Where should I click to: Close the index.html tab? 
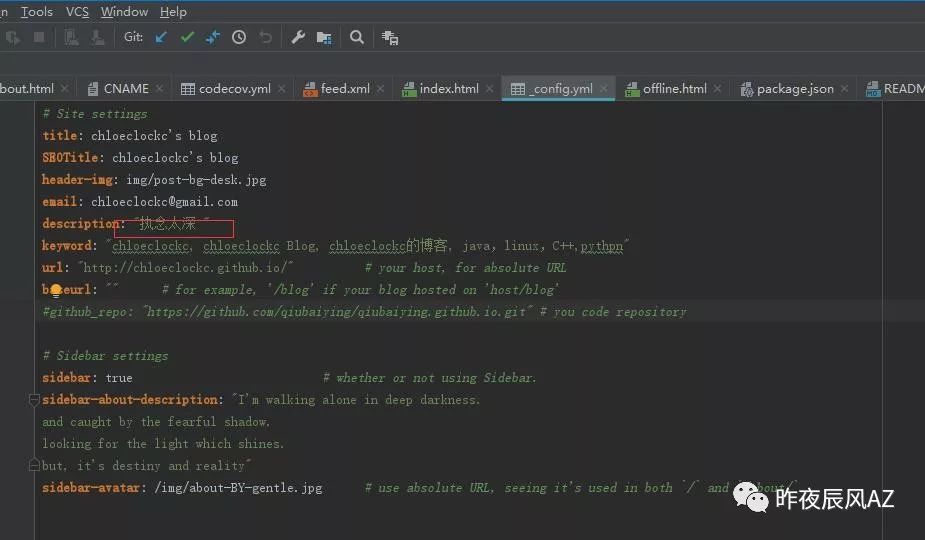point(490,88)
